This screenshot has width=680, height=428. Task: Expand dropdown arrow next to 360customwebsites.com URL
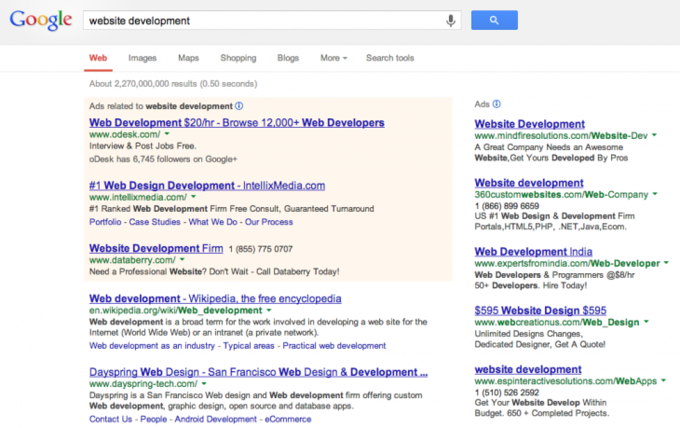pyautogui.click(x=655, y=194)
